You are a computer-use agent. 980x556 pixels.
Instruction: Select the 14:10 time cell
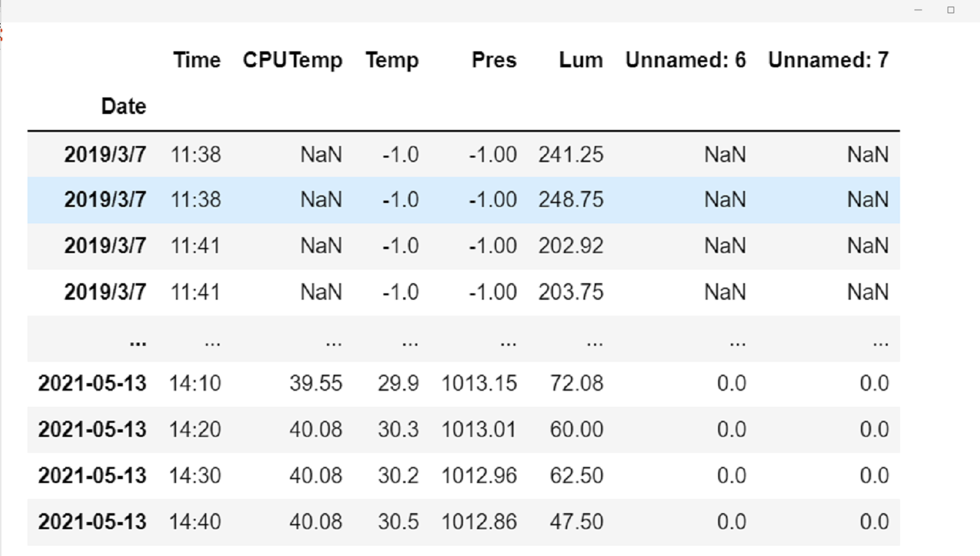(195, 384)
